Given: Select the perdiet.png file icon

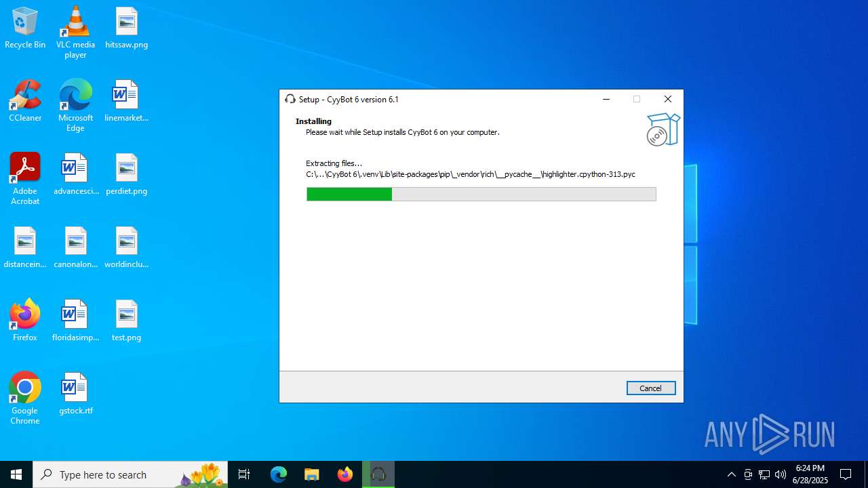Looking at the screenshot, I should coord(126,175).
